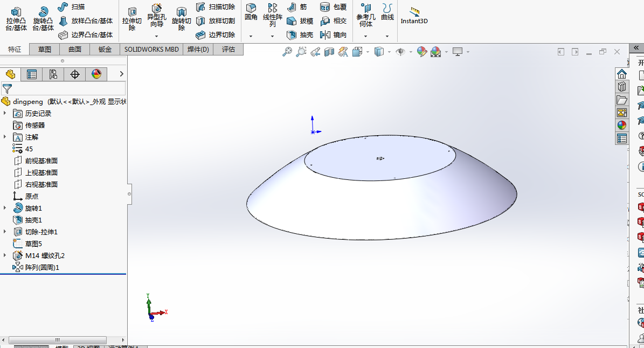Open PropertyManager tab icon
The image size is (644, 348).
pyautogui.click(x=32, y=74)
